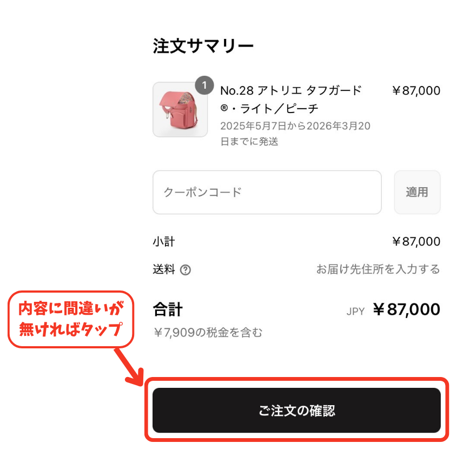The height and width of the screenshot is (476, 476).
Task: Click the ¥87,000 product line price
Action: point(415,90)
